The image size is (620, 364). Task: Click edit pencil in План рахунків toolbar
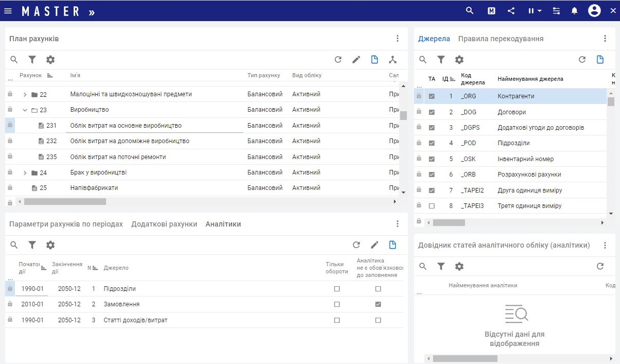356,60
